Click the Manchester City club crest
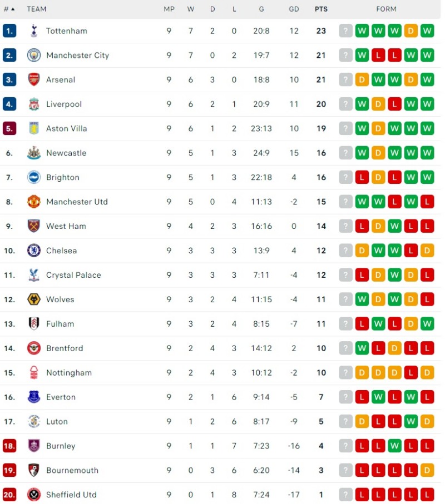This screenshot has width=445, height=504. point(34,55)
